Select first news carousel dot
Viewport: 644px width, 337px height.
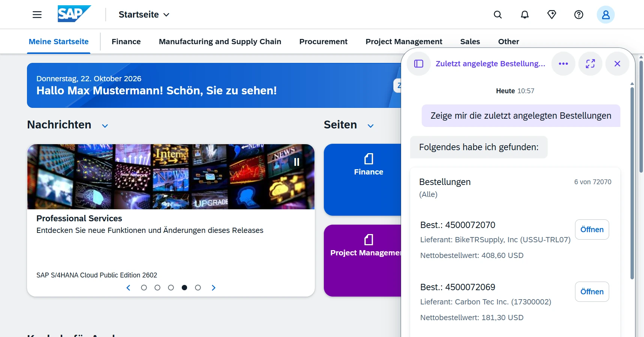[144, 288]
